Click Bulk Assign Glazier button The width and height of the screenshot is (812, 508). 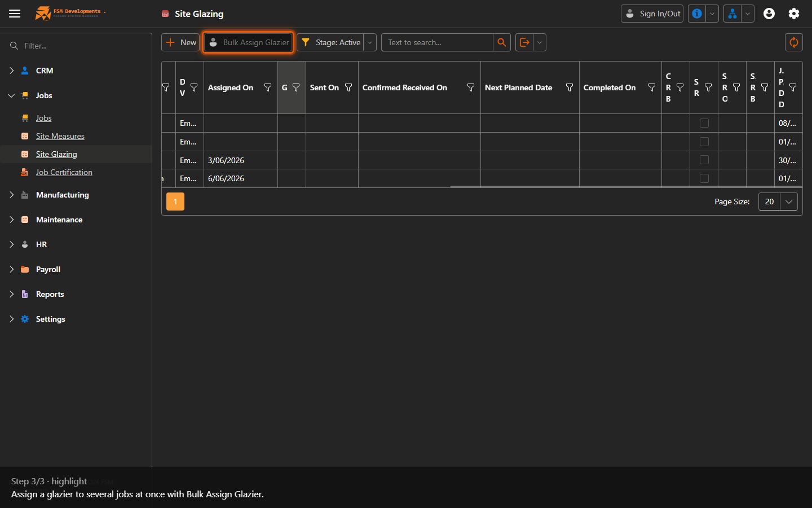tap(248, 42)
